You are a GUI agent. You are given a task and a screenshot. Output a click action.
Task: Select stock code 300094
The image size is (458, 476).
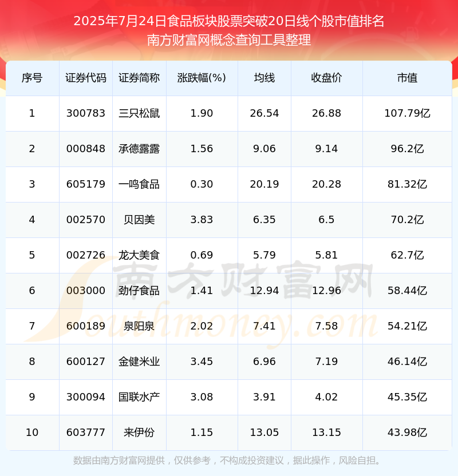tap(86, 398)
